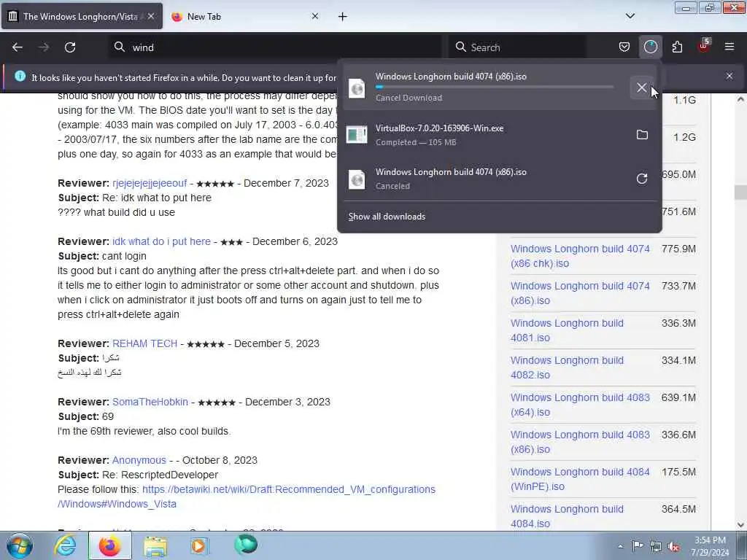Click the page vertical scrollbar thumb
Image resolution: width=747 pixels, height=560 pixels.
pyautogui.click(x=740, y=192)
